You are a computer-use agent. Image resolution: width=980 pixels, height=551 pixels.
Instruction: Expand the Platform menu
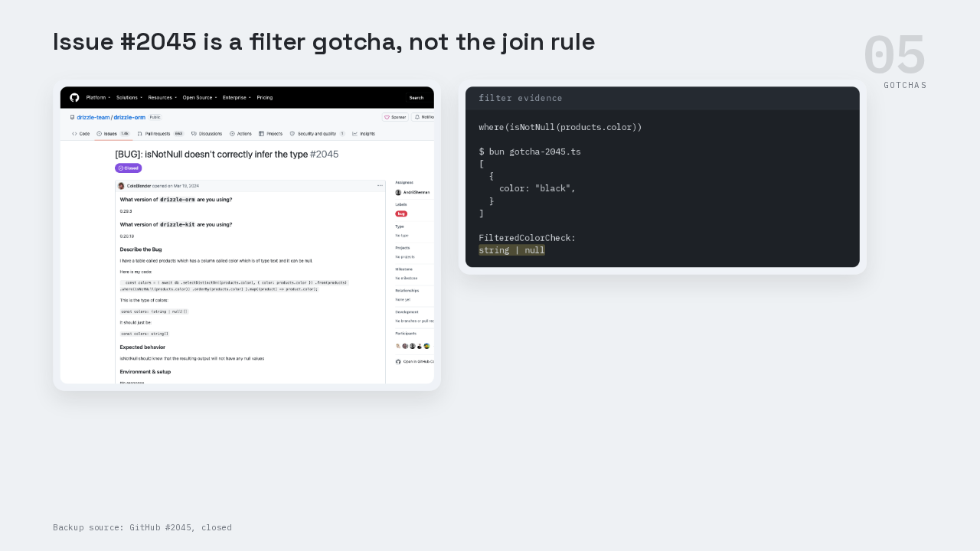(x=98, y=97)
